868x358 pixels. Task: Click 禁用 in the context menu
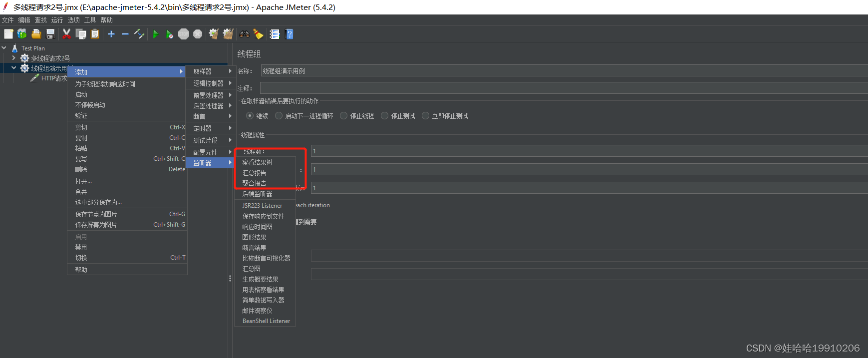tap(127, 247)
